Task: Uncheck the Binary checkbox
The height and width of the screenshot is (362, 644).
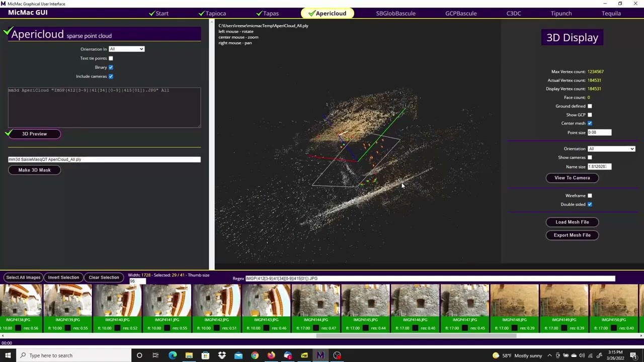Action: [111, 67]
